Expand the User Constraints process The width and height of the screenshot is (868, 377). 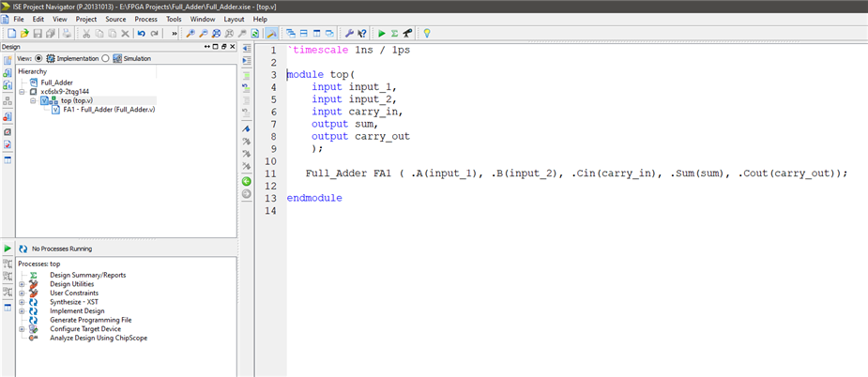point(23,293)
